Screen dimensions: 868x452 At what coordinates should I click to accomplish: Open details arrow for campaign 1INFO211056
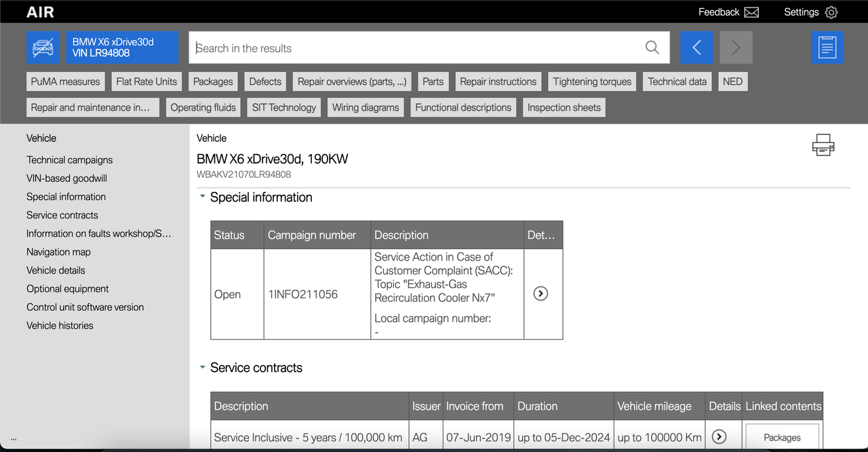point(540,294)
